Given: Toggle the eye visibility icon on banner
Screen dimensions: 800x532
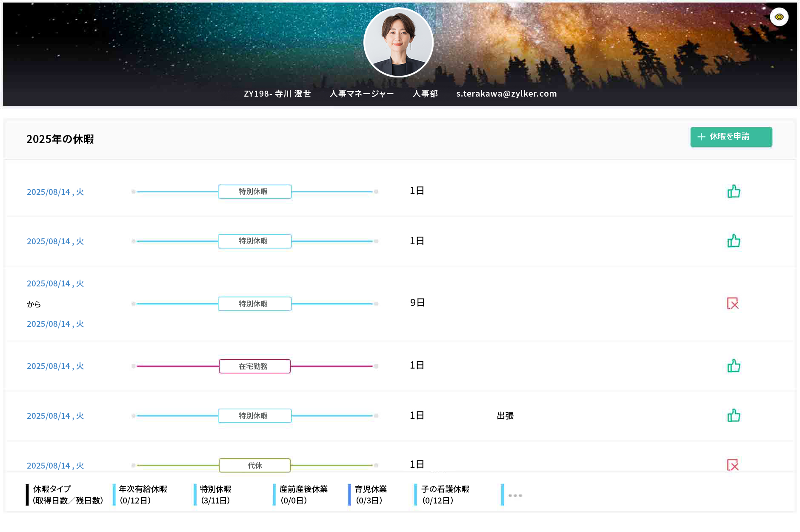Looking at the screenshot, I should point(779,17).
